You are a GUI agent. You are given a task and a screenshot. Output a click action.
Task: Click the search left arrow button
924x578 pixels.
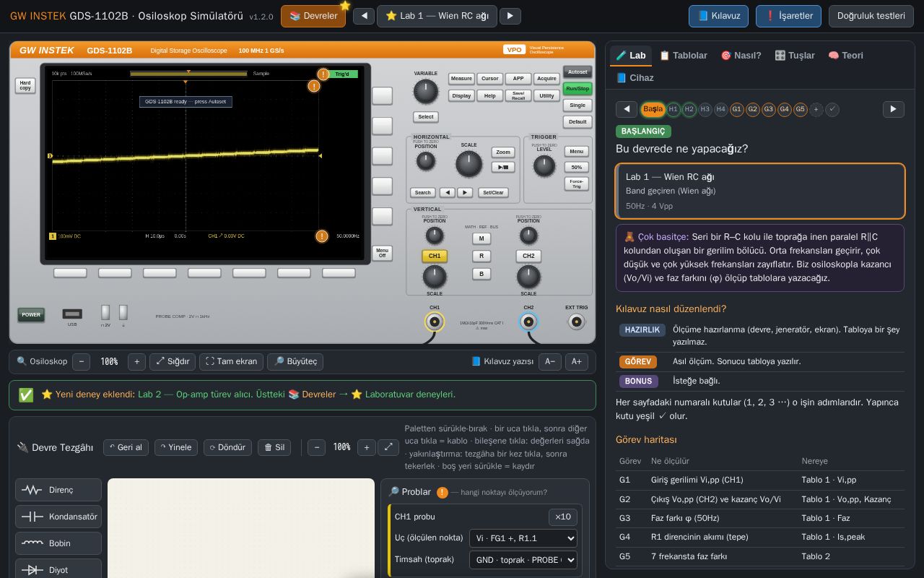(447, 192)
